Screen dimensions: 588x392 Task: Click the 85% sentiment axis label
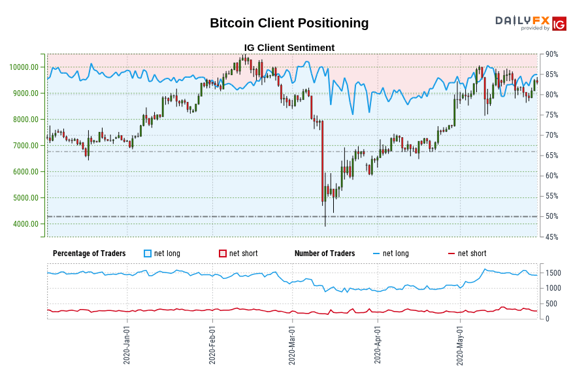551,74
